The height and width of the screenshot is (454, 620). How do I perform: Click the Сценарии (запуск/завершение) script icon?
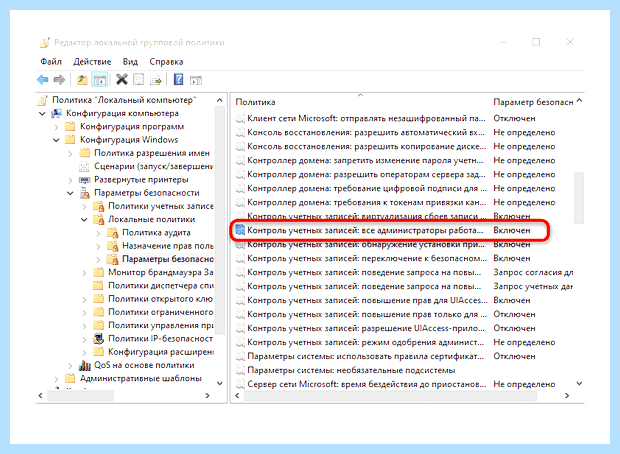(85, 166)
